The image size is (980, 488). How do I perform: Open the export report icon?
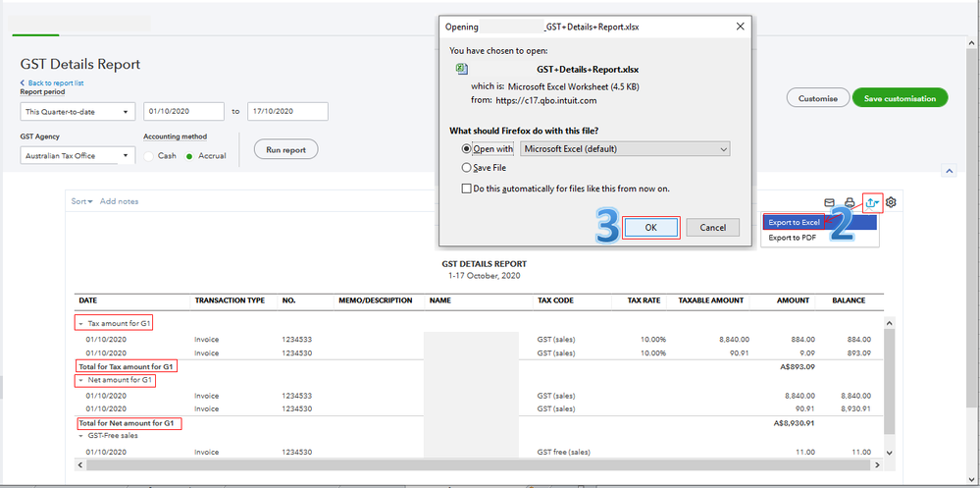(x=873, y=202)
